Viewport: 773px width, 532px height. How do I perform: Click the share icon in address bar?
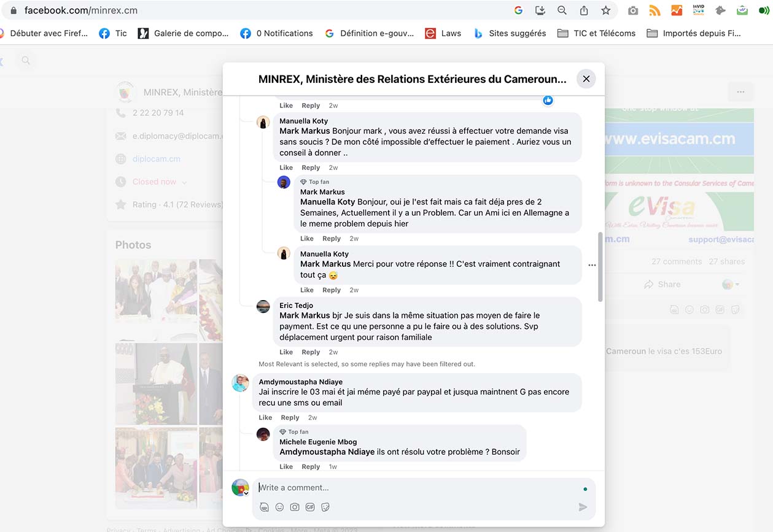pos(584,10)
